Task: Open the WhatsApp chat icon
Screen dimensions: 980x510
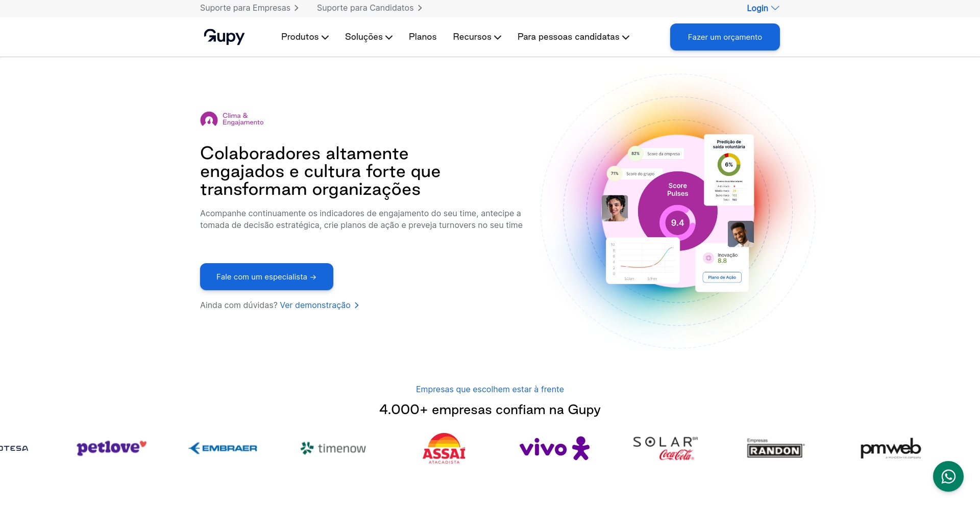Action: pyautogui.click(x=948, y=476)
